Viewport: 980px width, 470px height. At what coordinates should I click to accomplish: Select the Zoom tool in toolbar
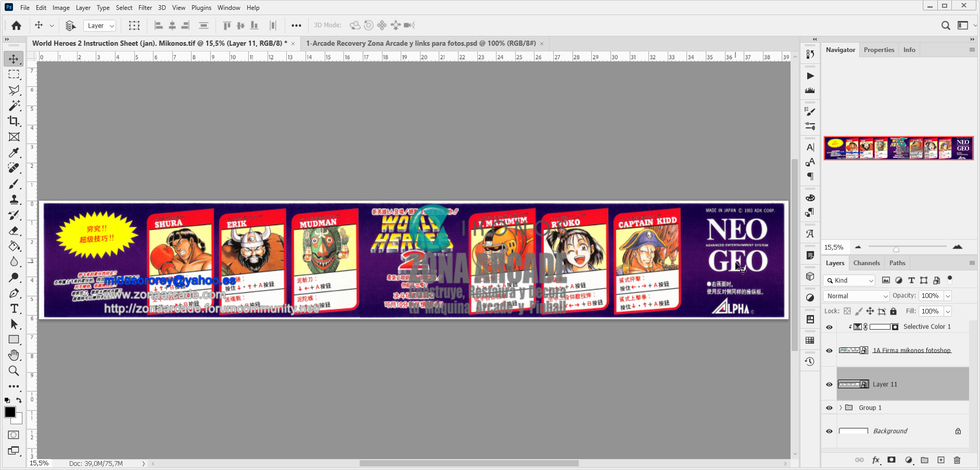(14, 371)
